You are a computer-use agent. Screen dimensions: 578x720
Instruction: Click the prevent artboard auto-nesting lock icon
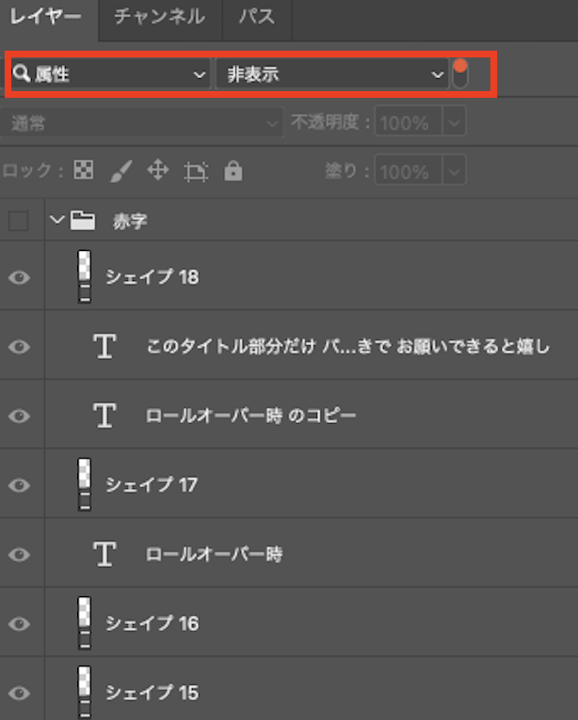[x=196, y=172]
